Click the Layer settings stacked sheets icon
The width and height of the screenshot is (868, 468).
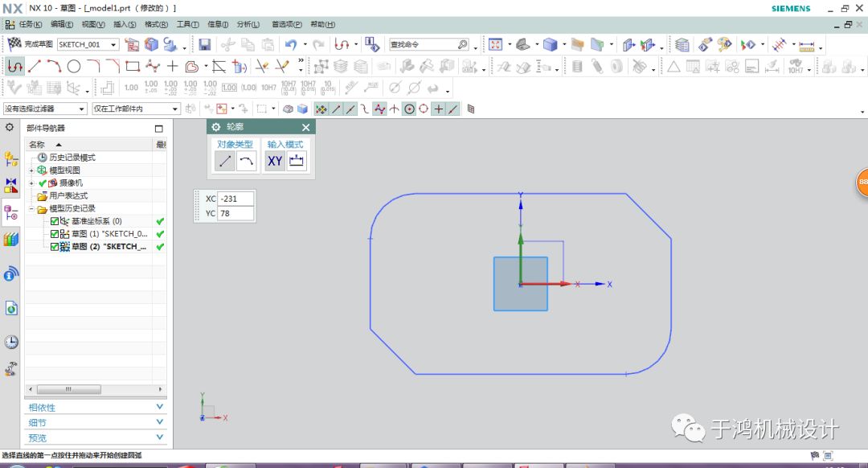point(682,44)
